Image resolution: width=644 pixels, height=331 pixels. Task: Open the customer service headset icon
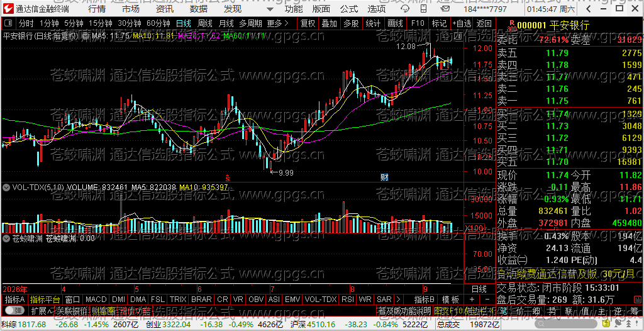point(404,8)
